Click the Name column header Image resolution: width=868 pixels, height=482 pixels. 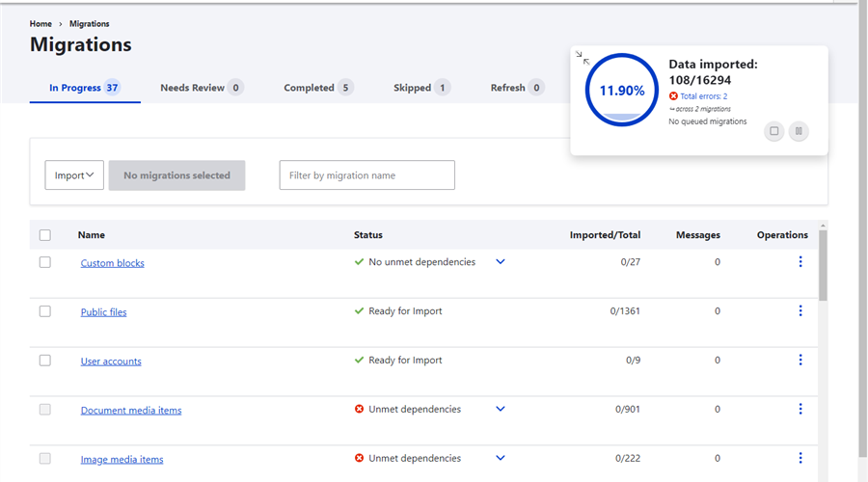coord(92,235)
